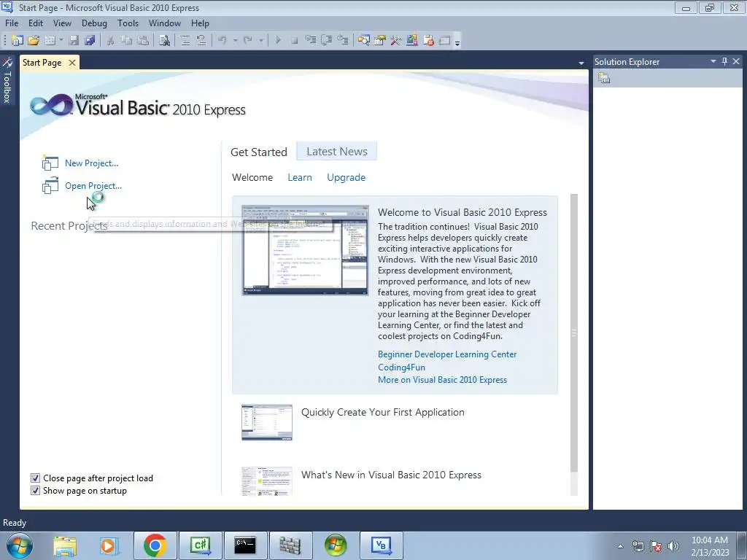
Task: Open the Command Prompt taskbar icon
Action: (x=245, y=545)
